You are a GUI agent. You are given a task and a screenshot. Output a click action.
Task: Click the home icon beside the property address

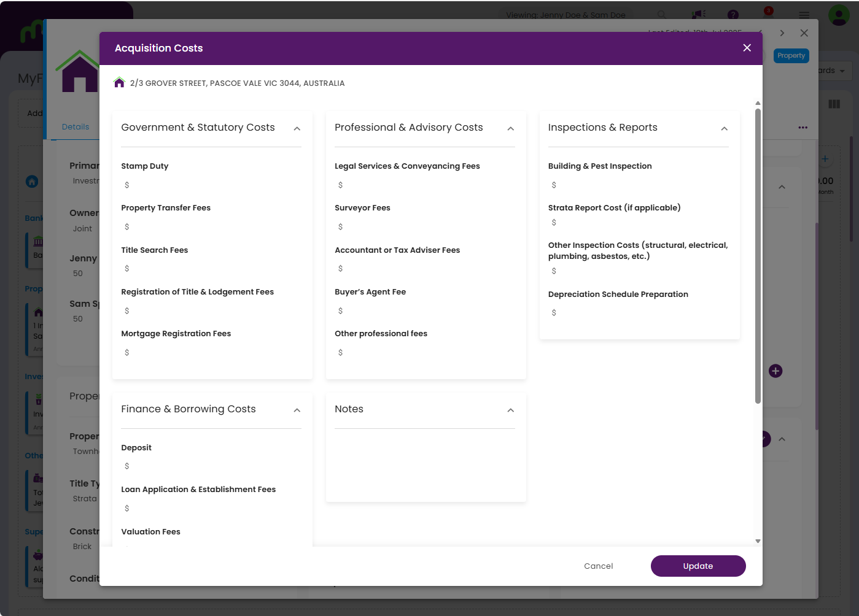(120, 83)
